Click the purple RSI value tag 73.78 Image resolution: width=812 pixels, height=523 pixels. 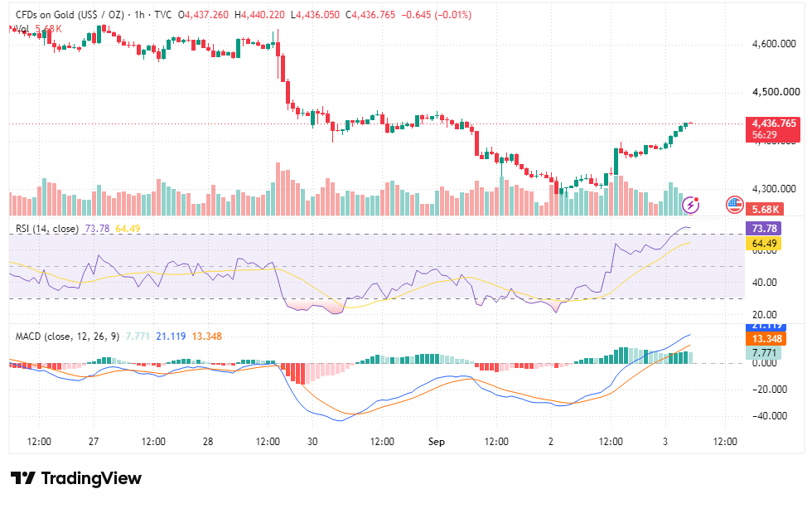point(763,229)
